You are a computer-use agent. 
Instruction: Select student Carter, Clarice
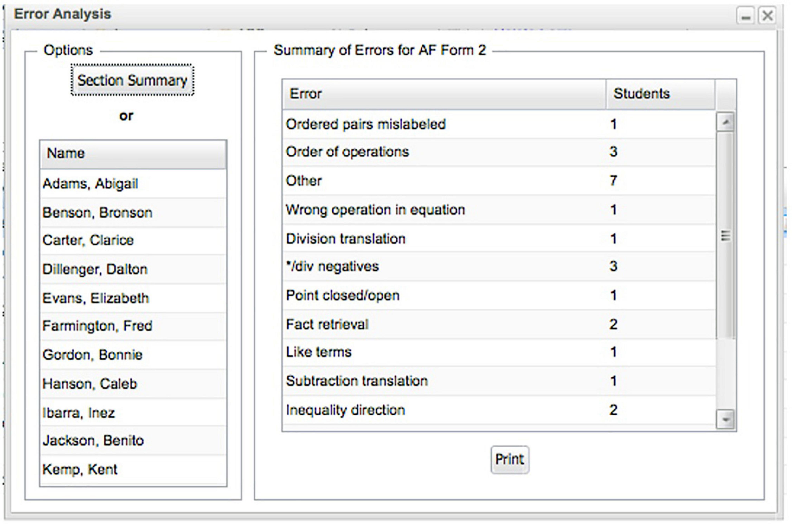click(133, 240)
